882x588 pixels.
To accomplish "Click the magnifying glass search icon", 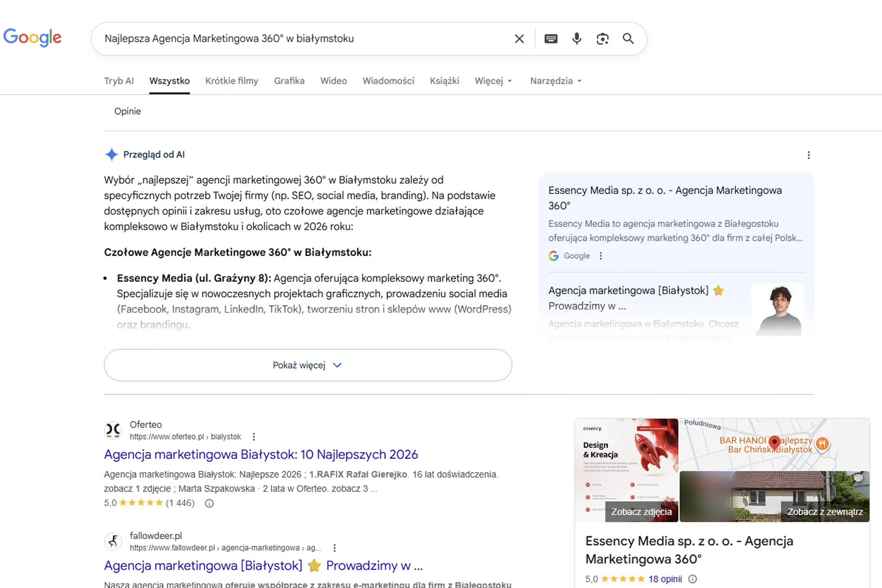I will point(629,38).
